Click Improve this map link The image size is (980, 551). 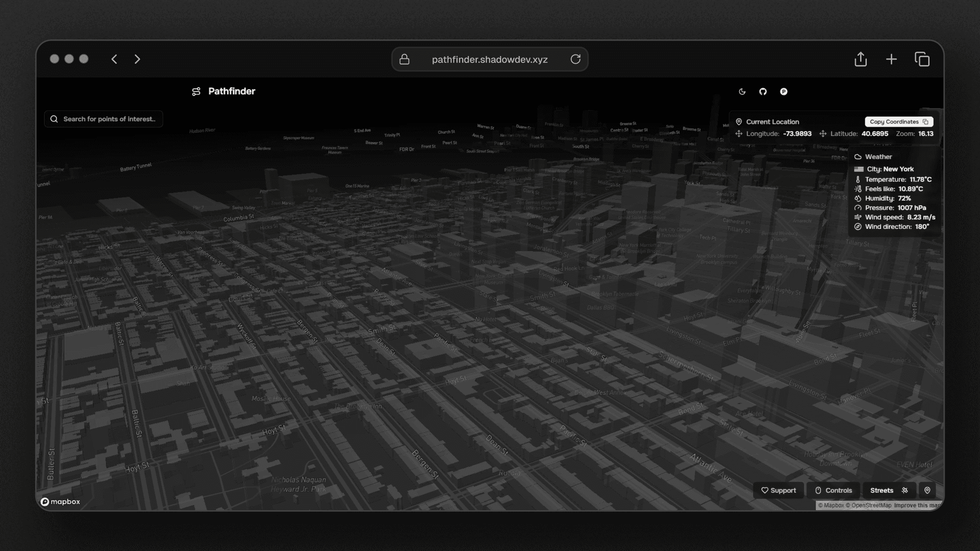(917, 506)
